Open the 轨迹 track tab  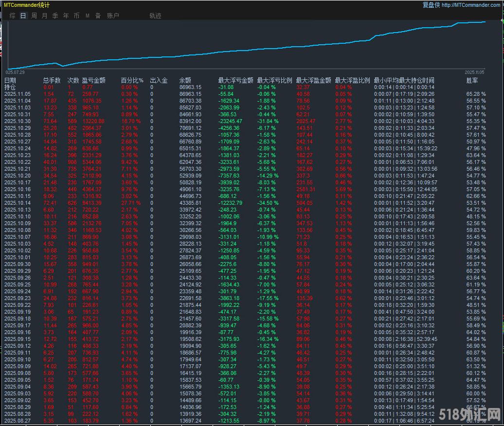[x=155, y=16]
